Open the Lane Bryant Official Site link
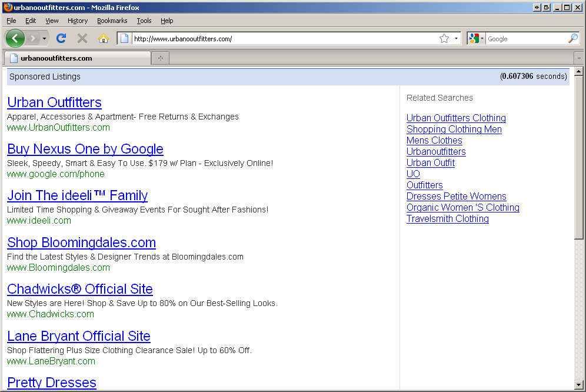Screen dimensions: 586x392 (78, 336)
